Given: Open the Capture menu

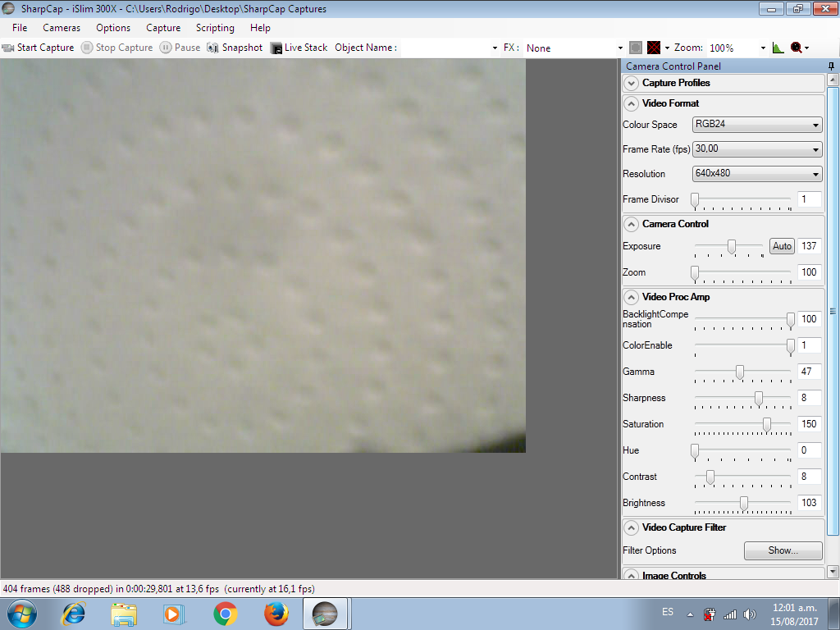Looking at the screenshot, I should [x=163, y=28].
